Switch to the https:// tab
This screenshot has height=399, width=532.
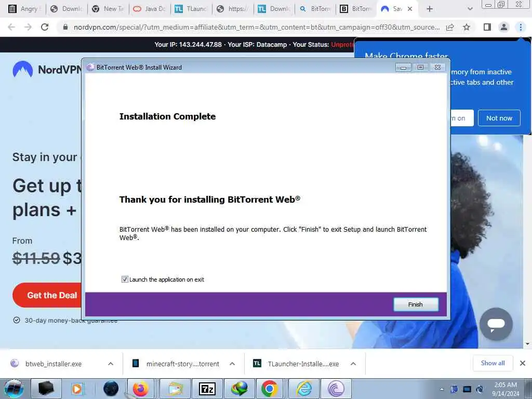233,9
